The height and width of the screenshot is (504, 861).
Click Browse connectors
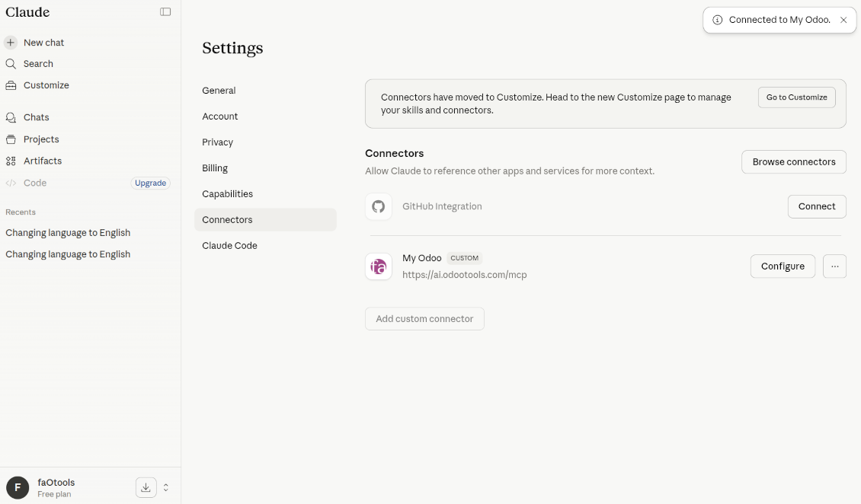(x=794, y=161)
